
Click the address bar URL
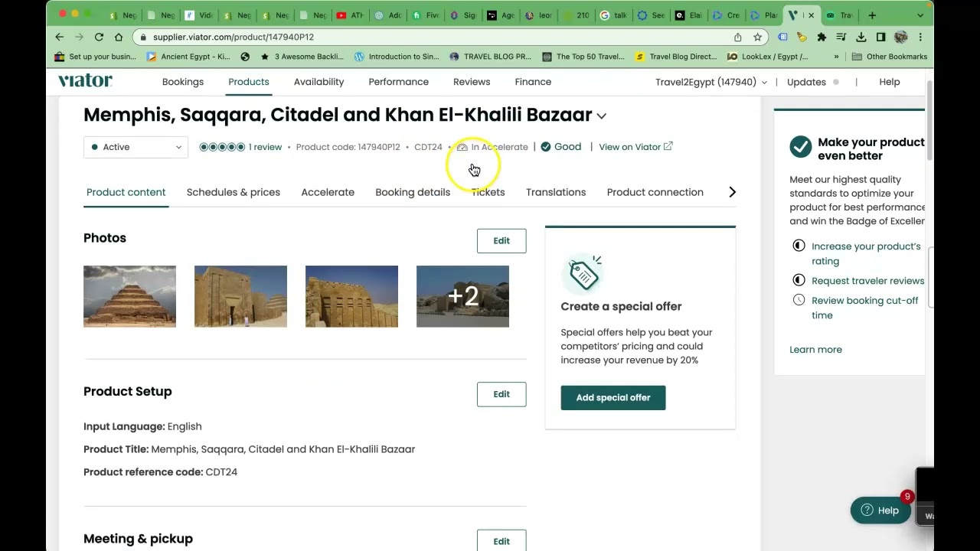point(234,37)
